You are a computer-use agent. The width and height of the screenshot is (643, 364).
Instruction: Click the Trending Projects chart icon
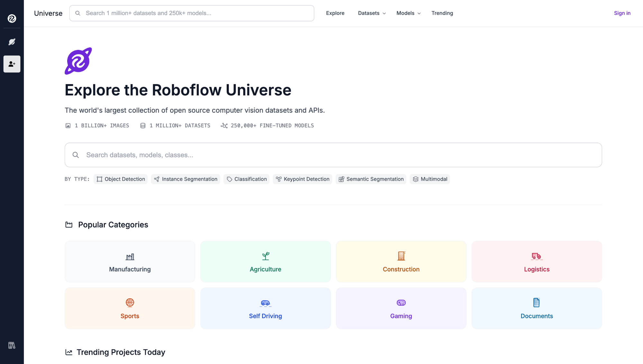pyautogui.click(x=69, y=352)
